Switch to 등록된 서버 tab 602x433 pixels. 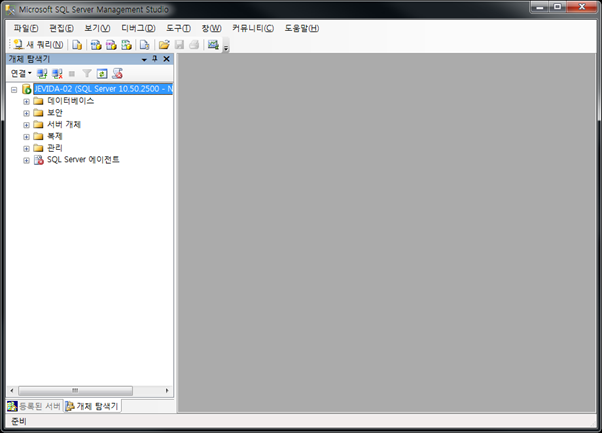(x=34, y=406)
